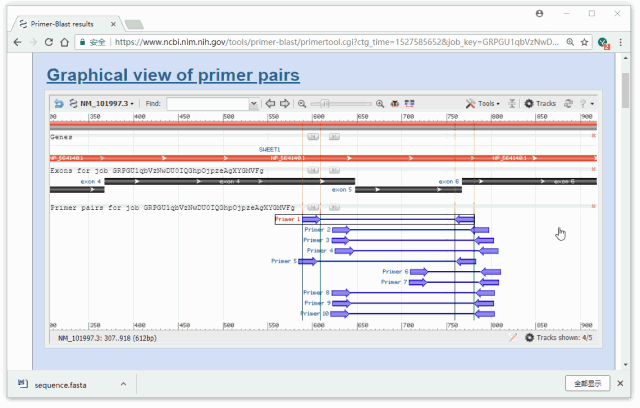Open the Chrome three-dot menu

point(620,42)
